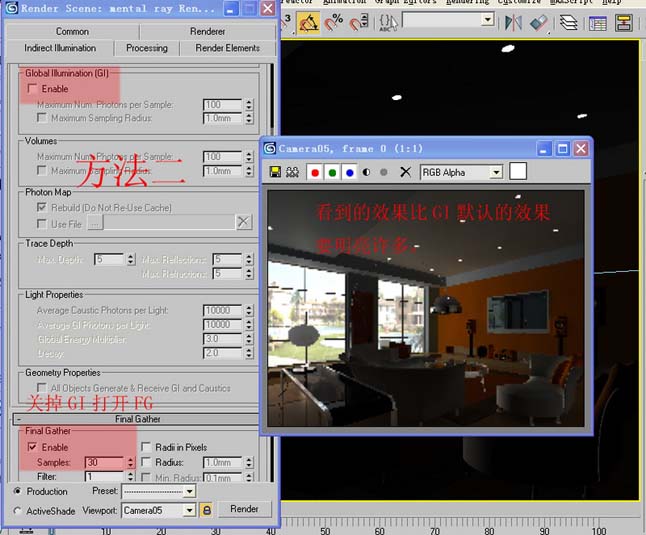Toggle Volumes Maximum Sampling Radius checkbox
The image size is (646, 535).
tap(42, 170)
